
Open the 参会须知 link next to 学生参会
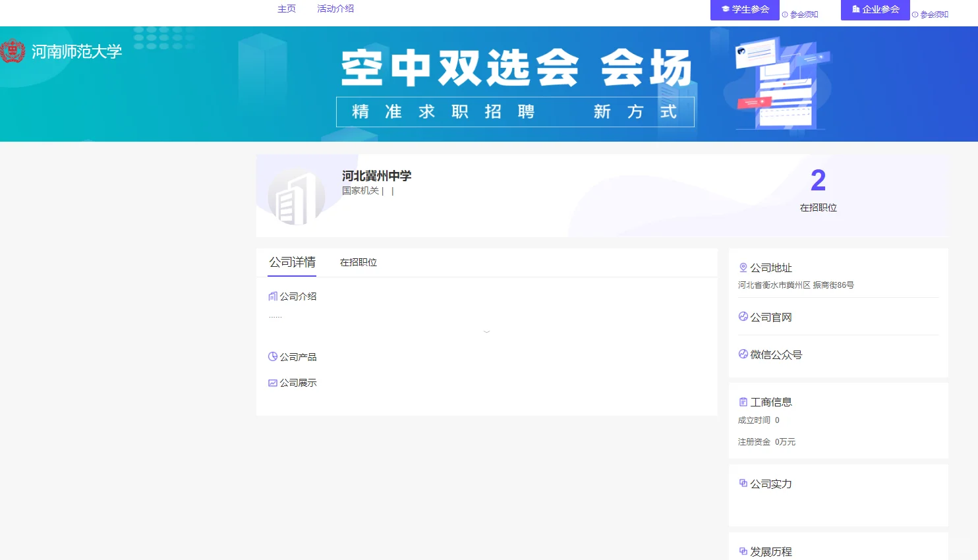pyautogui.click(x=801, y=13)
